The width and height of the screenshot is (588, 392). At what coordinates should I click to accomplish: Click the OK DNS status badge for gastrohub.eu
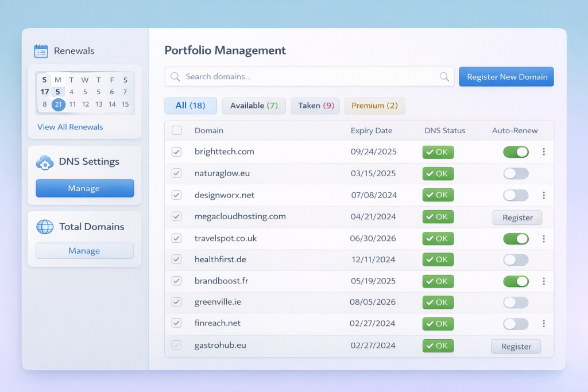(438, 346)
